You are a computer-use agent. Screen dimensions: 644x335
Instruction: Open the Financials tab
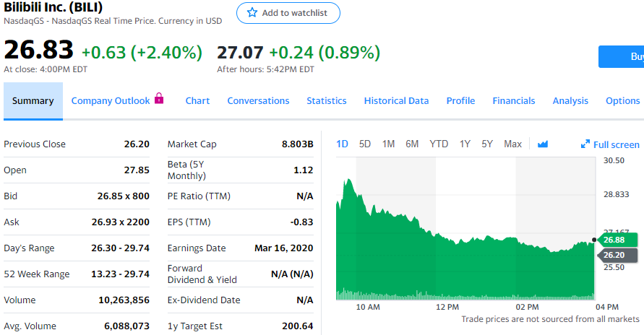click(514, 101)
